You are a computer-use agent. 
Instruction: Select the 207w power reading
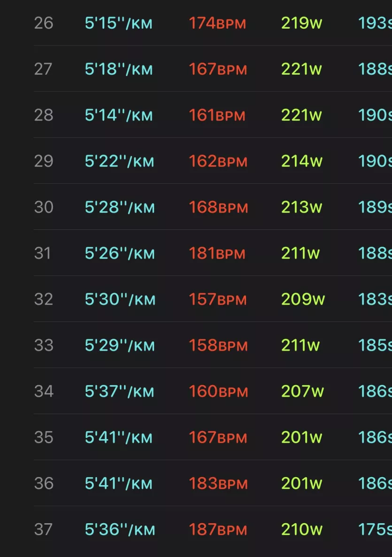coord(303,392)
